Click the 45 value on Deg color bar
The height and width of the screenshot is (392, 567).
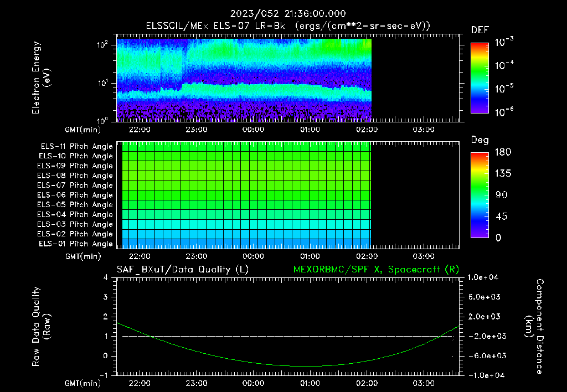(x=502, y=216)
